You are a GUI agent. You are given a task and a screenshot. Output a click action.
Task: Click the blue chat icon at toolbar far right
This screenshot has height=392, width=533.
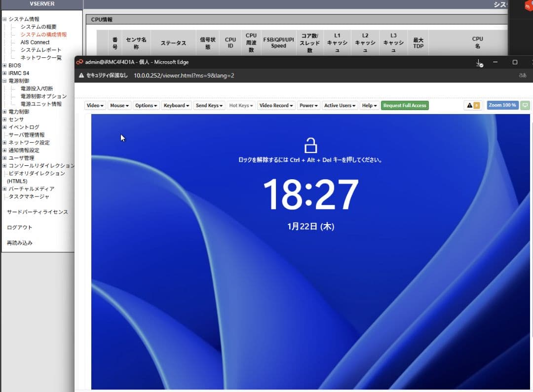532,105
